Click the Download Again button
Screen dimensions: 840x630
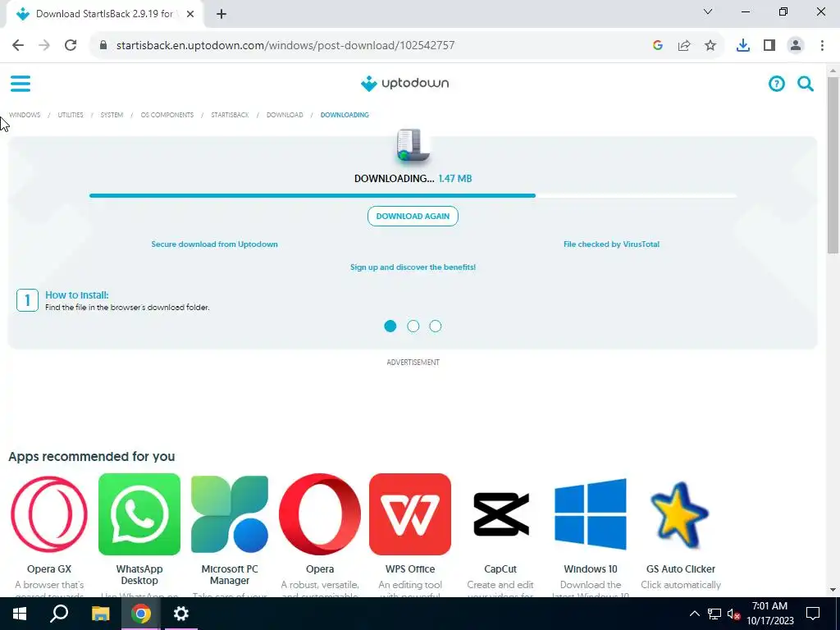click(x=413, y=217)
